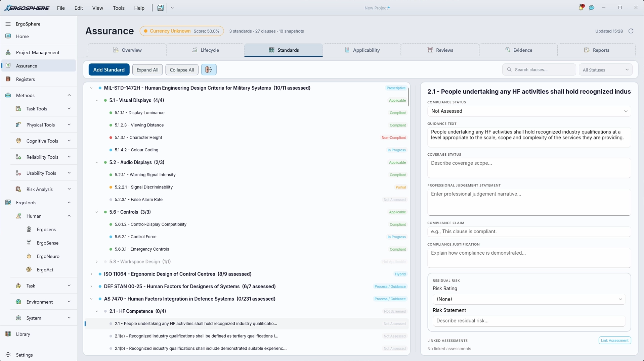Select clause 2.1(a) Recognized industry qualifications
Image resolution: width=644 pixels, height=361 pixels.
pos(247,336)
